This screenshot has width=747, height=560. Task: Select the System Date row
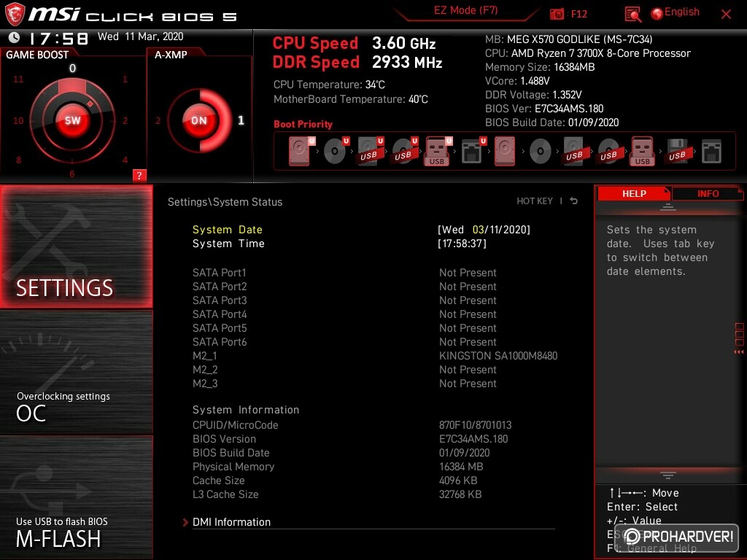click(x=361, y=230)
